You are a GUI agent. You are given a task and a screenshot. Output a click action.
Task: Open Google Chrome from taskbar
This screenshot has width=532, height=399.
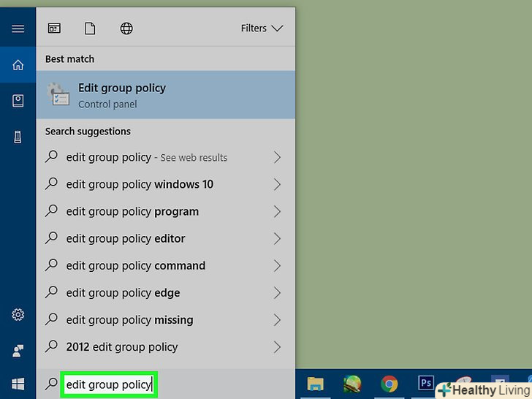point(389,384)
